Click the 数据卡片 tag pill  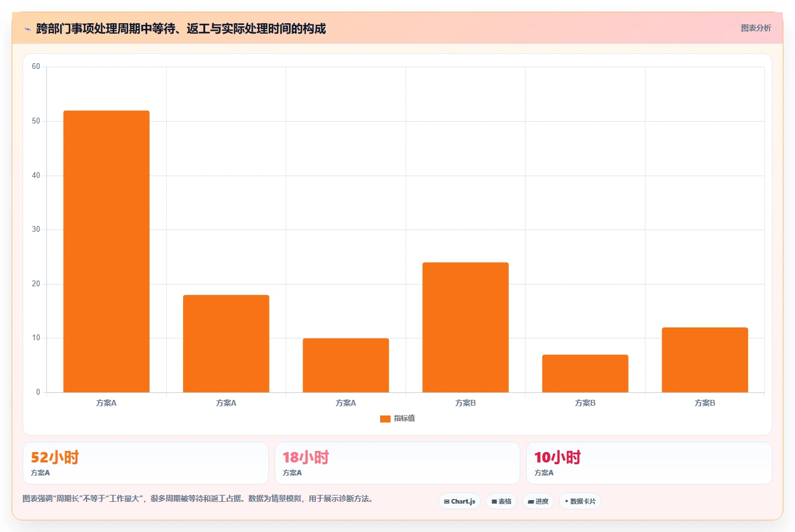click(580, 501)
